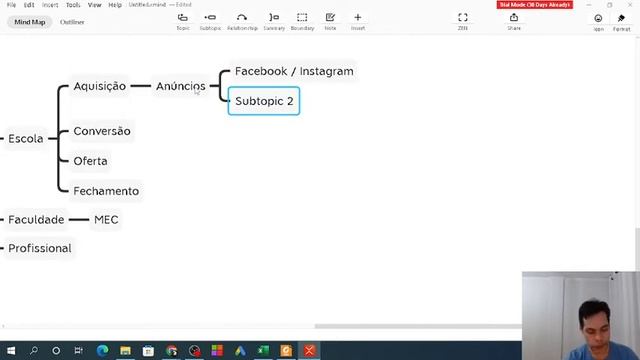Attach a Note to topic
Viewport: 640px width, 360px height.
(330, 22)
